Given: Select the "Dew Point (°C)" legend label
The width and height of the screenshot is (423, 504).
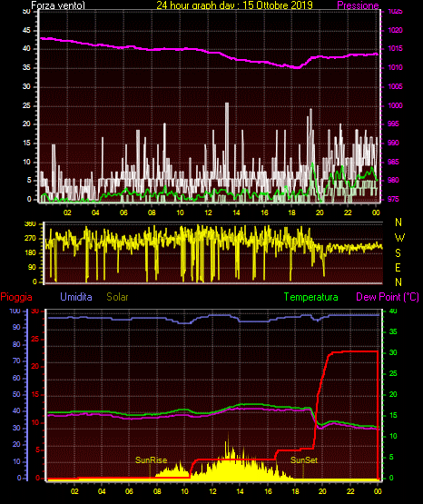Looking at the screenshot, I should tap(388, 297).
